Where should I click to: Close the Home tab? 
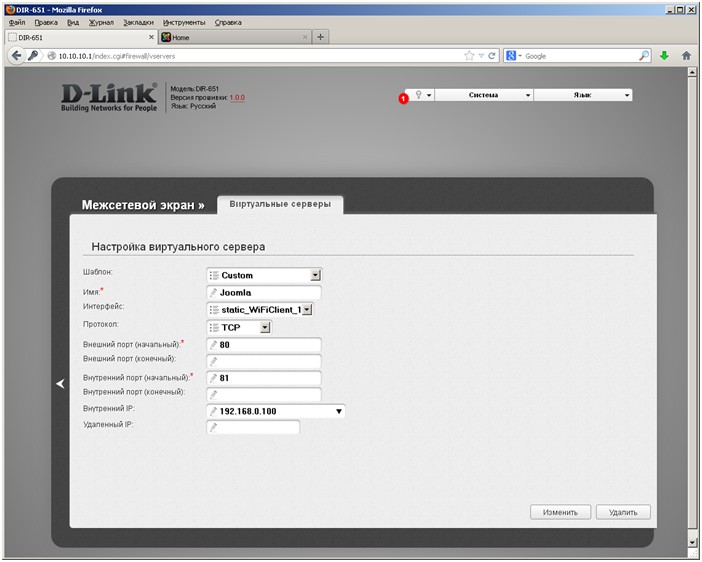pos(305,37)
